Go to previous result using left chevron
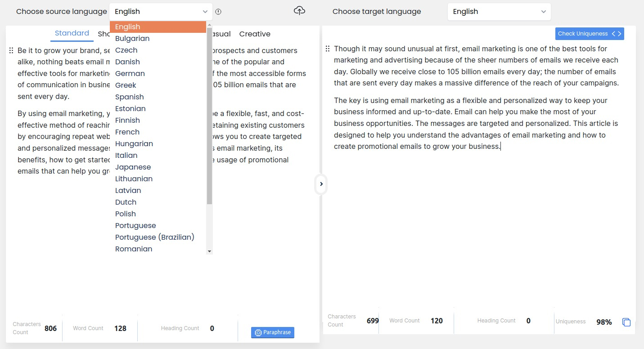Viewport: 644px width, 349px height. click(613, 34)
